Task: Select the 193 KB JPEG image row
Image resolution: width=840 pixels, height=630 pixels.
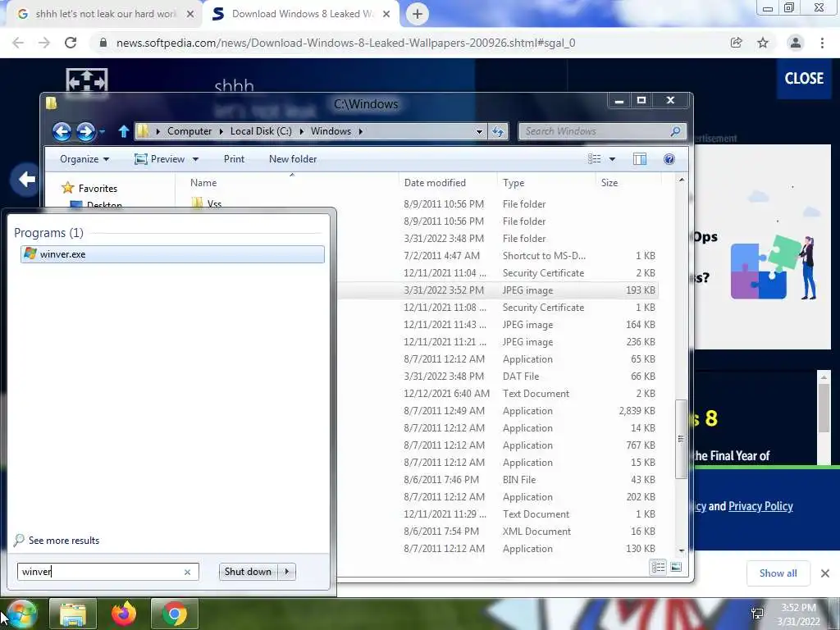Action: pos(498,290)
